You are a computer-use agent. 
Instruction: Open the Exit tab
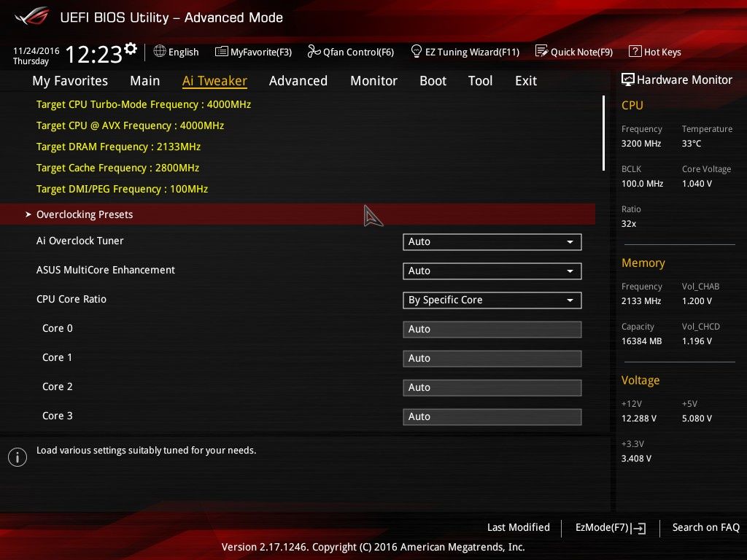click(526, 81)
